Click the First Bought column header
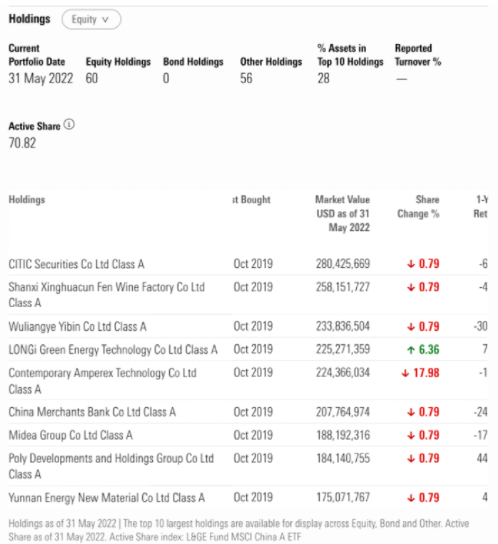498x544 pixels. [252, 200]
